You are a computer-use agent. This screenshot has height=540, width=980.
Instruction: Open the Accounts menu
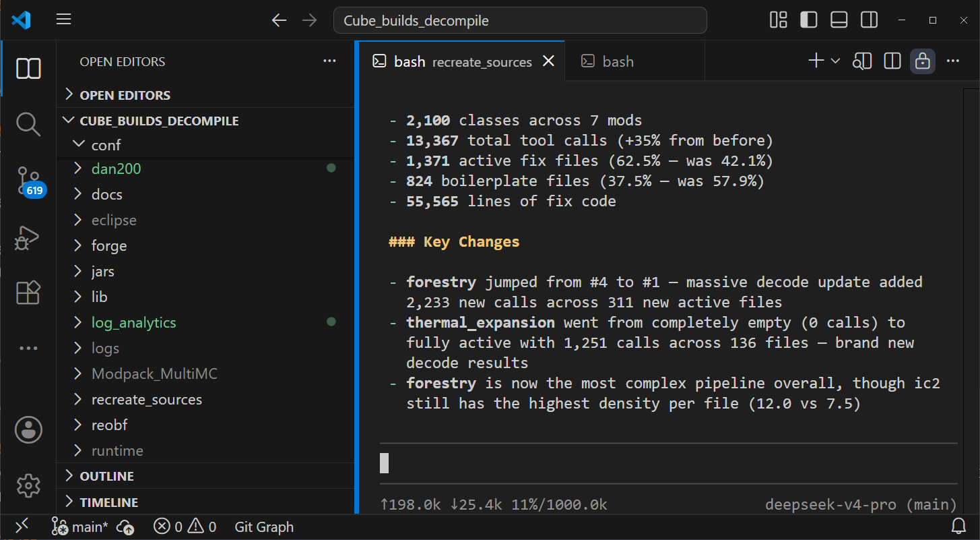click(x=28, y=429)
